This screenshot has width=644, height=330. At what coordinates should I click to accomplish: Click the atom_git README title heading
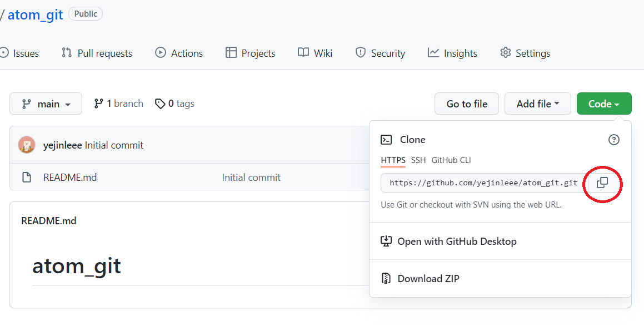[76, 266]
